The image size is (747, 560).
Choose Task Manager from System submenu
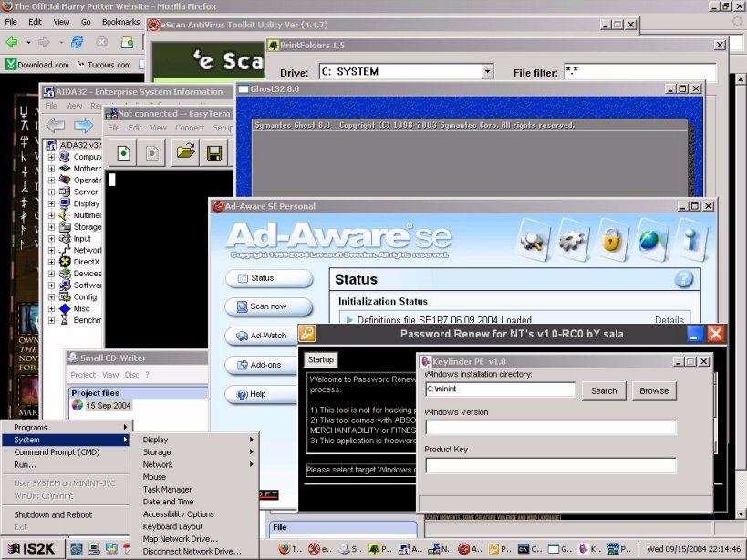click(195, 489)
